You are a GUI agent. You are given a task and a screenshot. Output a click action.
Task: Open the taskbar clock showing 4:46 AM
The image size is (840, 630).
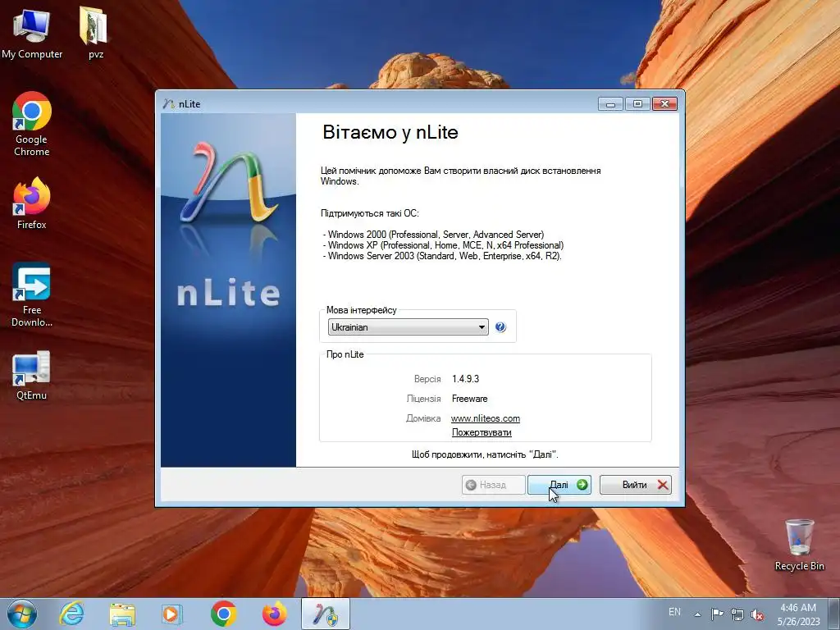coord(798,614)
